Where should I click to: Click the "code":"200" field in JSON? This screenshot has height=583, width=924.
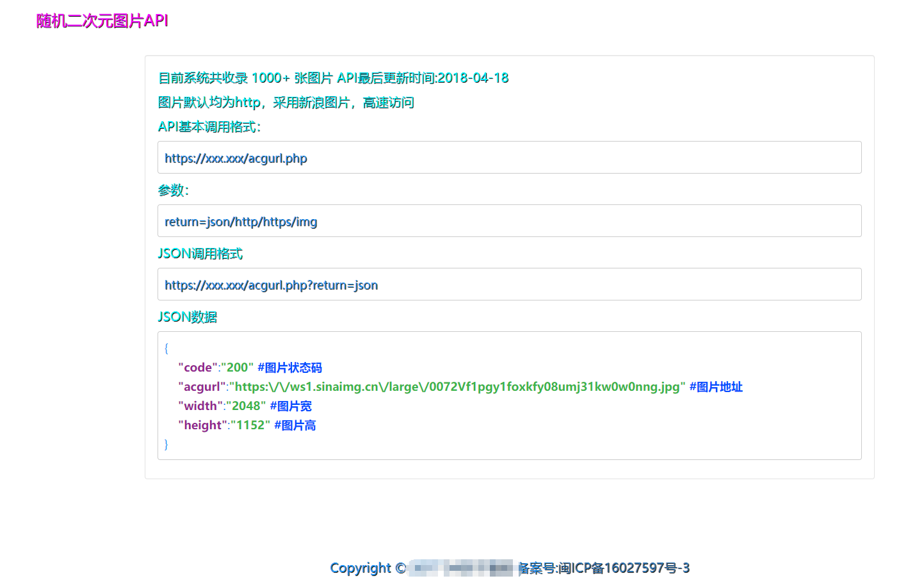pyautogui.click(x=200, y=368)
